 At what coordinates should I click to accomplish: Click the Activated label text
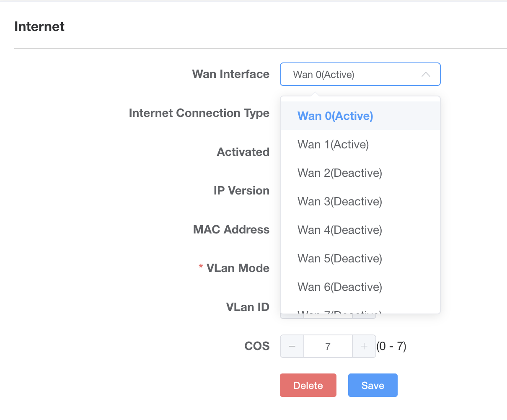[x=243, y=152]
